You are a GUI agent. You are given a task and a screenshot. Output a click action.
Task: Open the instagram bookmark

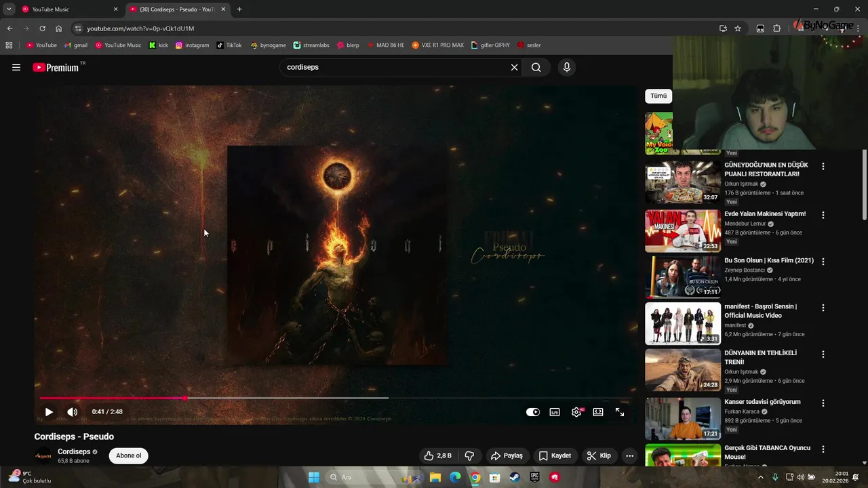[193, 45]
